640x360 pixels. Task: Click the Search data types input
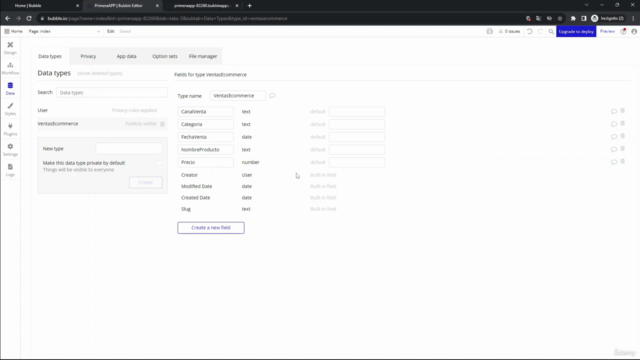(112, 93)
